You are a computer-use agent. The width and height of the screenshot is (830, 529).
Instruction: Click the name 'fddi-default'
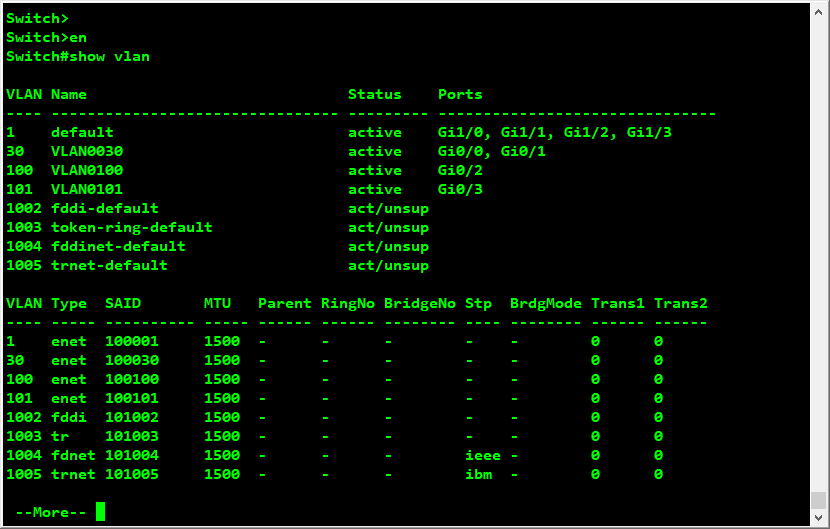pos(105,209)
